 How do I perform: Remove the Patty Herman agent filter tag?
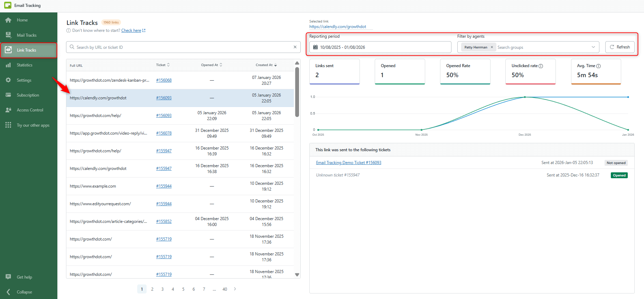(492, 47)
